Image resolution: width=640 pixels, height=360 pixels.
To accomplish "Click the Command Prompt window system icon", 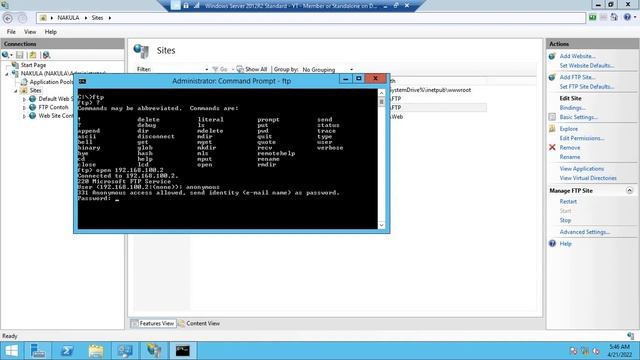I will click(x=82, y=81).
